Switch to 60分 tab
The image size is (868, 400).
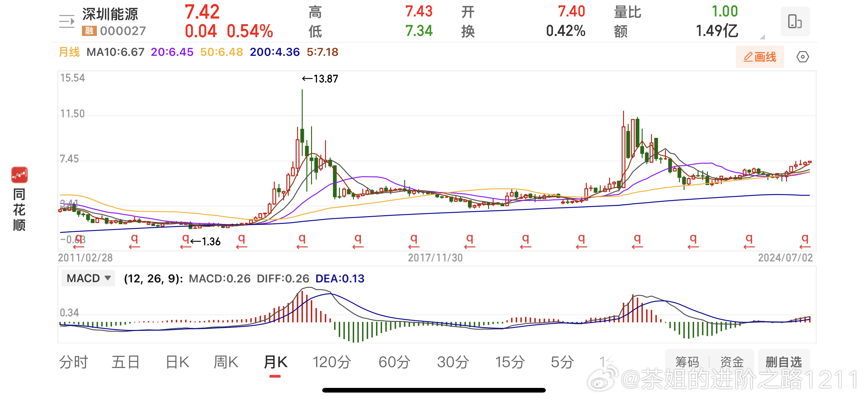[395, 362]
